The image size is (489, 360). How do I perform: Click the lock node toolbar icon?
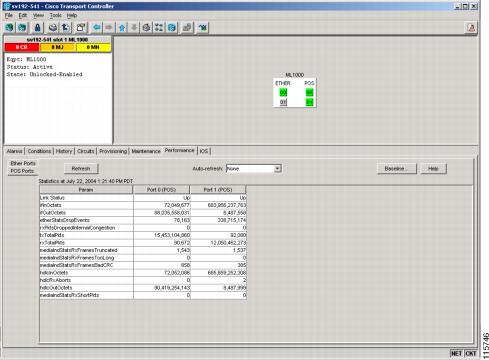tap(37, 28)
